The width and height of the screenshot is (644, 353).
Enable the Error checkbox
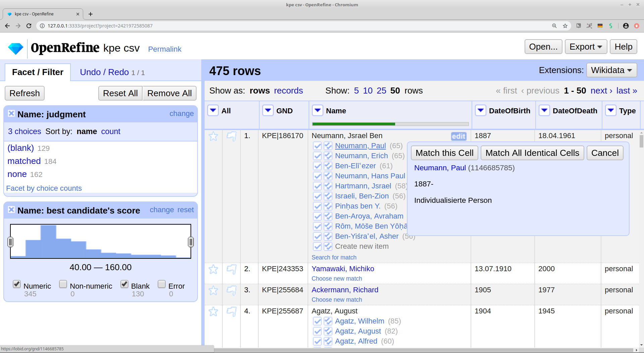tap(162, 284)
